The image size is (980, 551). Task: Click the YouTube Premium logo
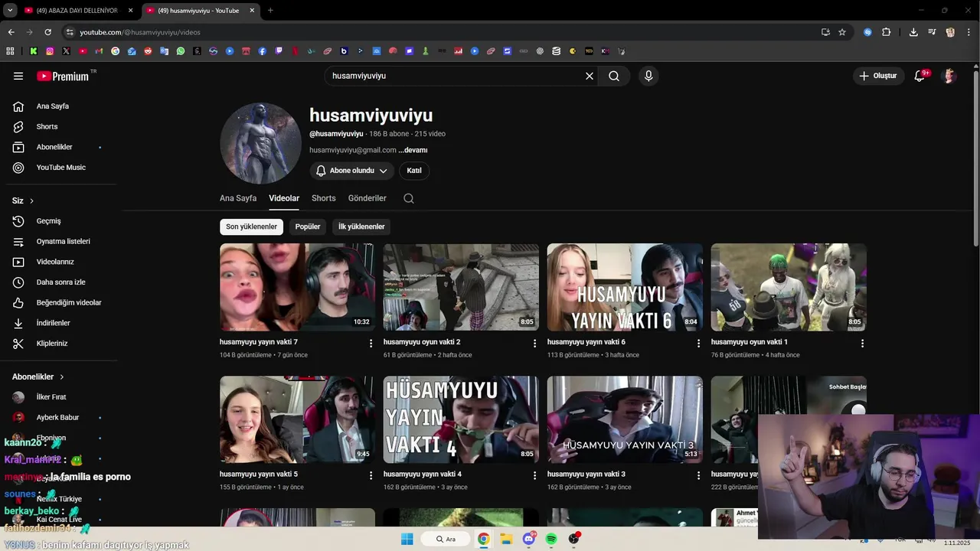[x=63, y=76]
